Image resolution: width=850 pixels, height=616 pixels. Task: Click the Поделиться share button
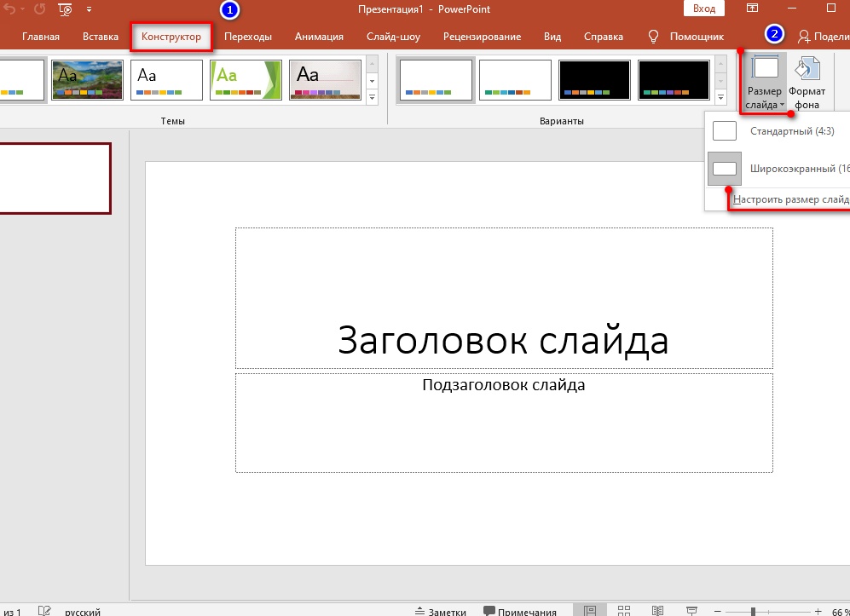coord(824,37)
